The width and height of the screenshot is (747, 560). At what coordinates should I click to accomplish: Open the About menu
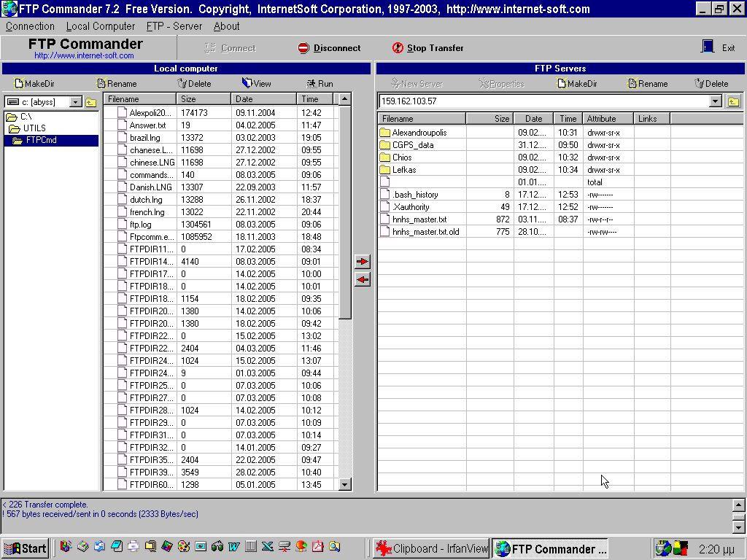tap(226, 26)
